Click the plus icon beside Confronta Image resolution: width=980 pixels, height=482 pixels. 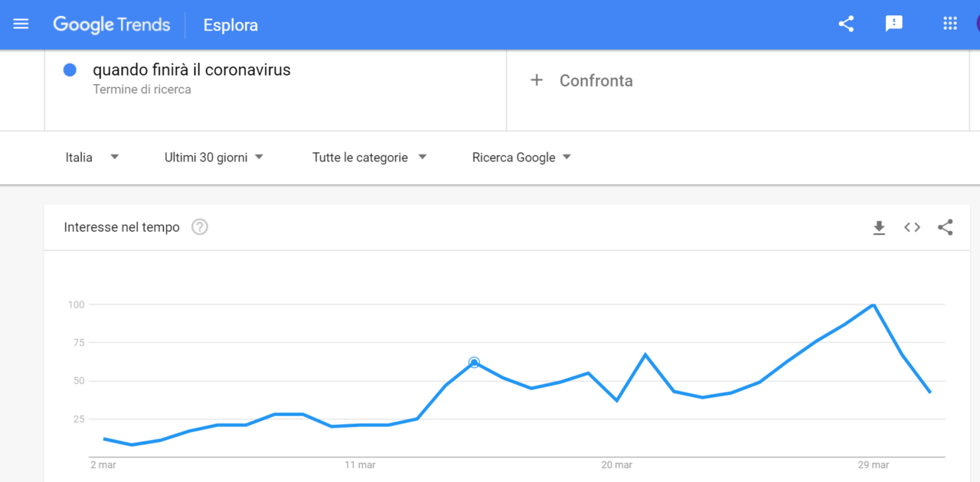(537, 80)
